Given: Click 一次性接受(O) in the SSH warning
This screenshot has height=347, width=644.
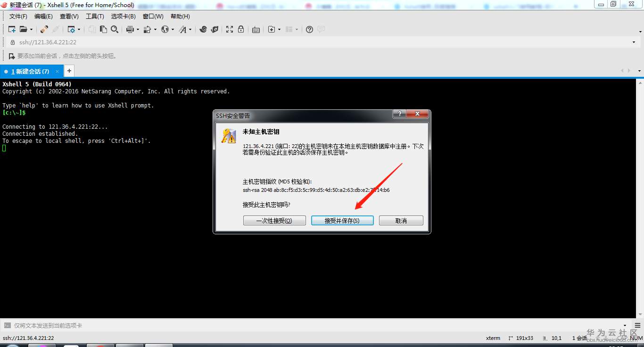Looking at the screenshot, I should [274, 221].
